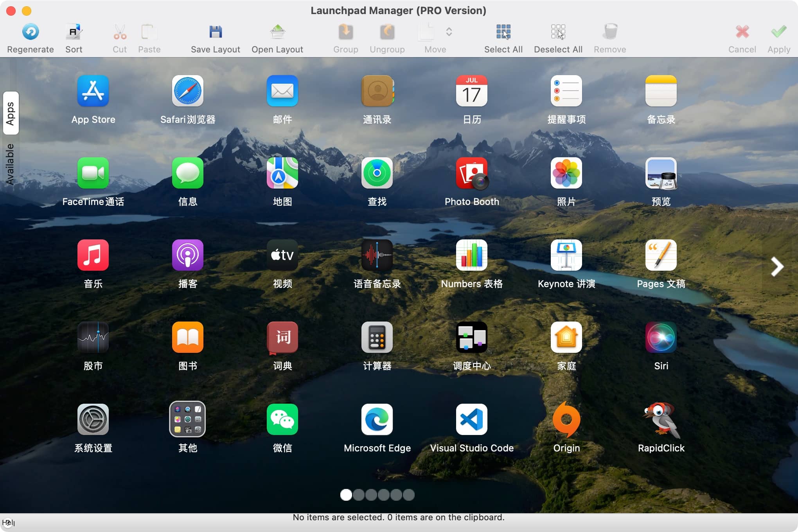798x532 pixels.
Task: Jump to the third page dot
Action: click(371, 495)
